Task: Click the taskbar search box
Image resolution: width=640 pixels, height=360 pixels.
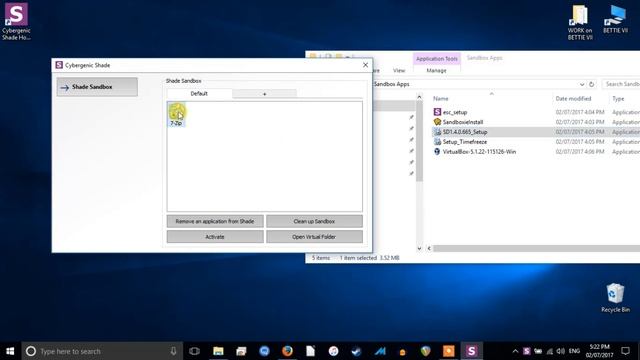Action: [102, 351]
